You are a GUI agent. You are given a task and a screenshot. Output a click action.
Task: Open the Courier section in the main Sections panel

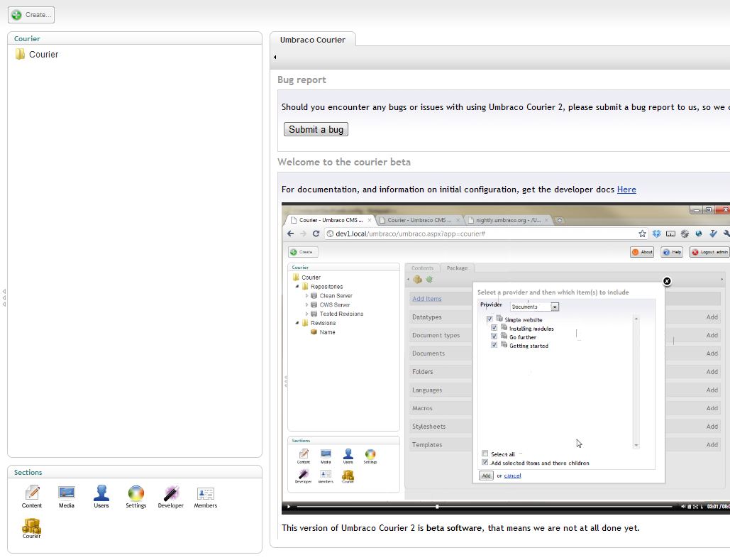32,529
